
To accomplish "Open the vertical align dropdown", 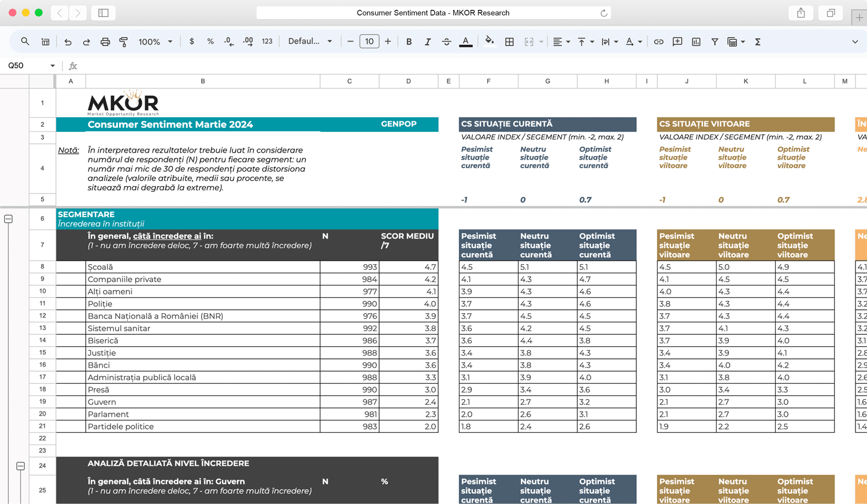I will (586, 42).
